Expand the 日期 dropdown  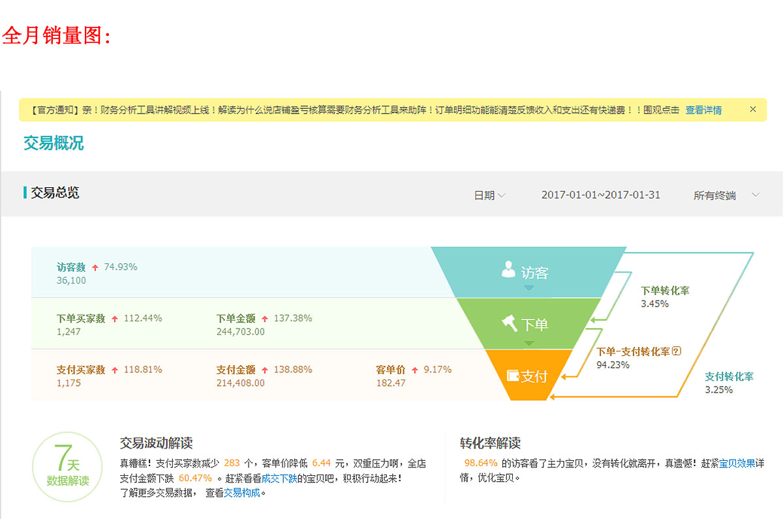489,195
